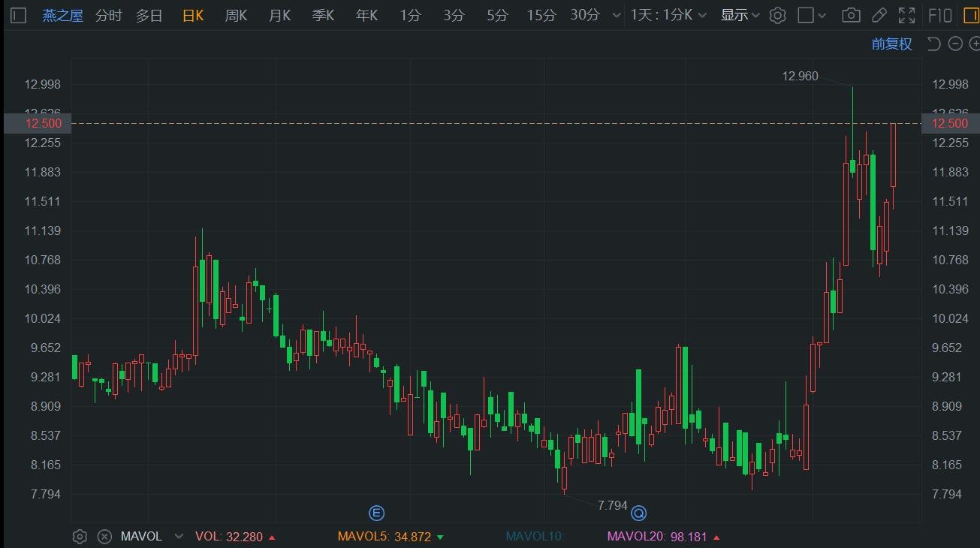Image resolution: width=980 pixels, height=548 pixels.
Task: Open the MAVOL indicator selector
Action: [141, 537]
